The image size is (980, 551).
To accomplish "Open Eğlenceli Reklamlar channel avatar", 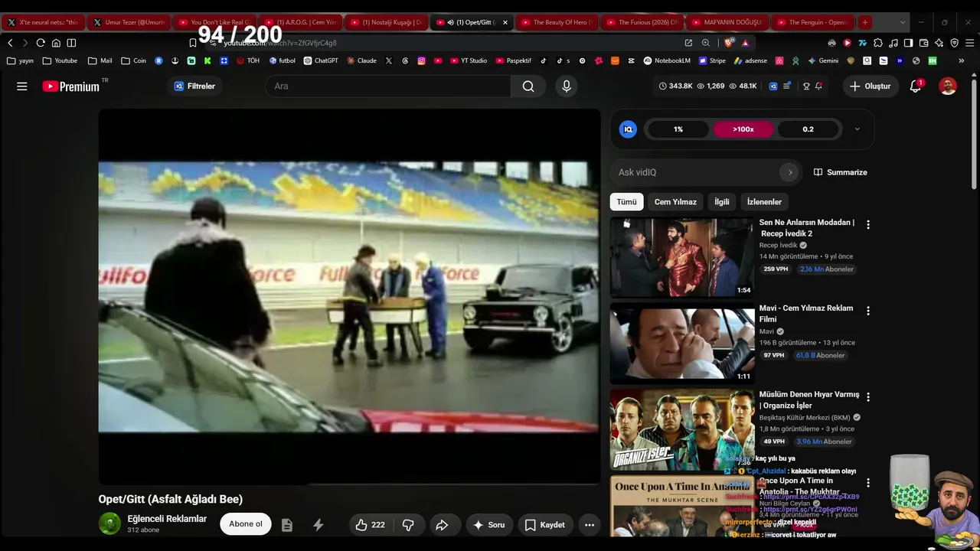I will [109, 523].
